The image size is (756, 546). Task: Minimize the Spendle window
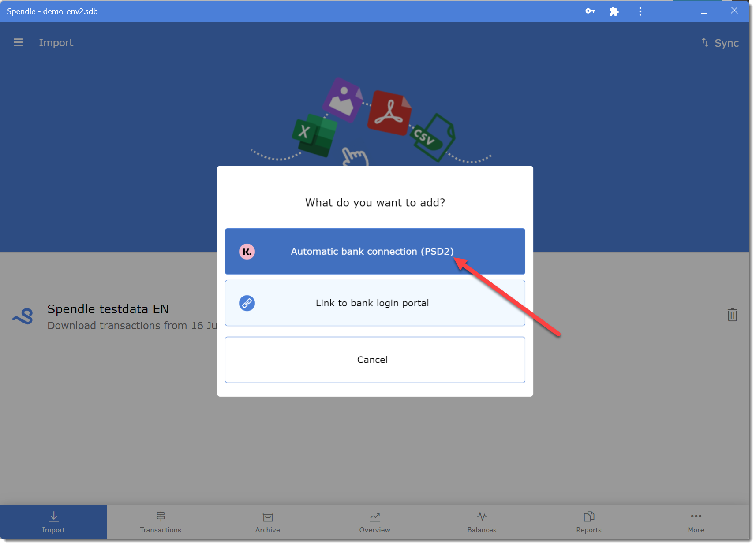(674, 11)
